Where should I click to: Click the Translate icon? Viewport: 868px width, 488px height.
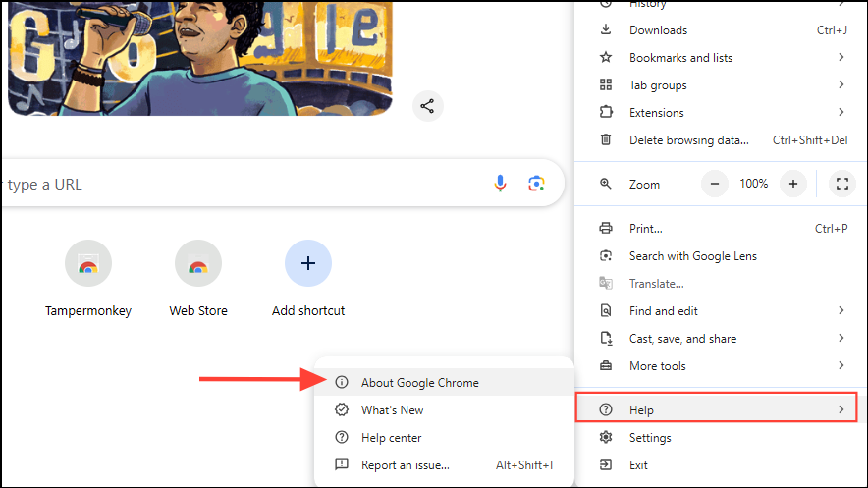(606, 283)
